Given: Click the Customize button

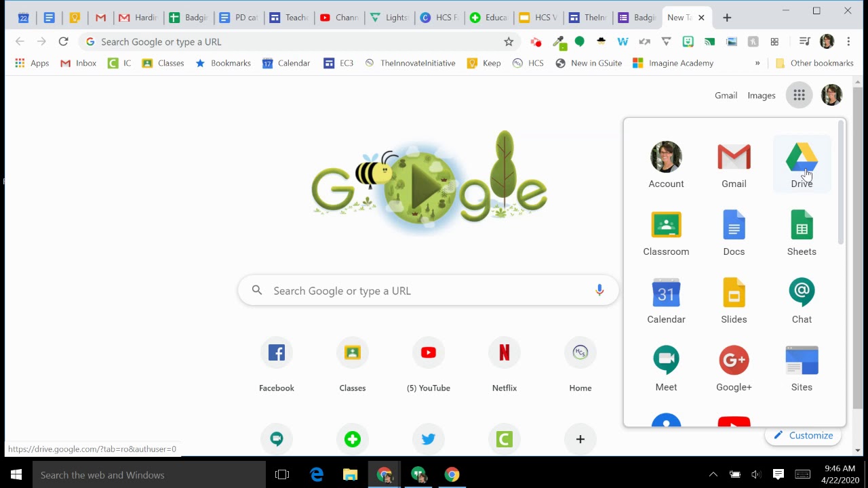Looking at the screenshot, I should [x=804, y=435].
